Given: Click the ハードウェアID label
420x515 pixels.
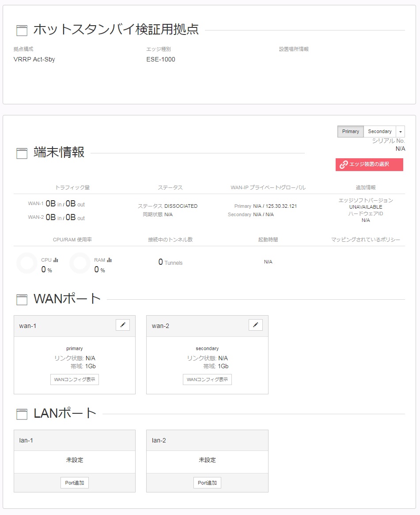Looking at the screenshot, I should tap(366, 214).
